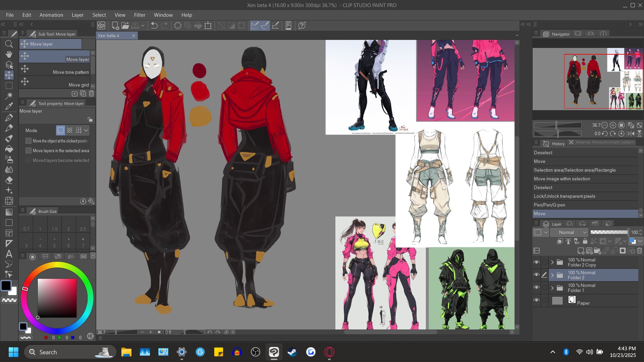The width and height of the screenshot is (644, 362).
Task: Open Steam from the Windows taskbar
Action: 292,352
